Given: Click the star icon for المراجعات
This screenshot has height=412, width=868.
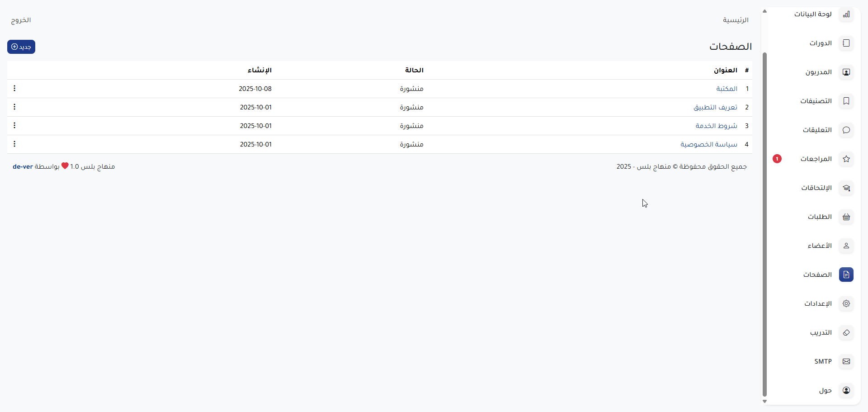Looking at the screenshot, I should (x=846, y=159).
